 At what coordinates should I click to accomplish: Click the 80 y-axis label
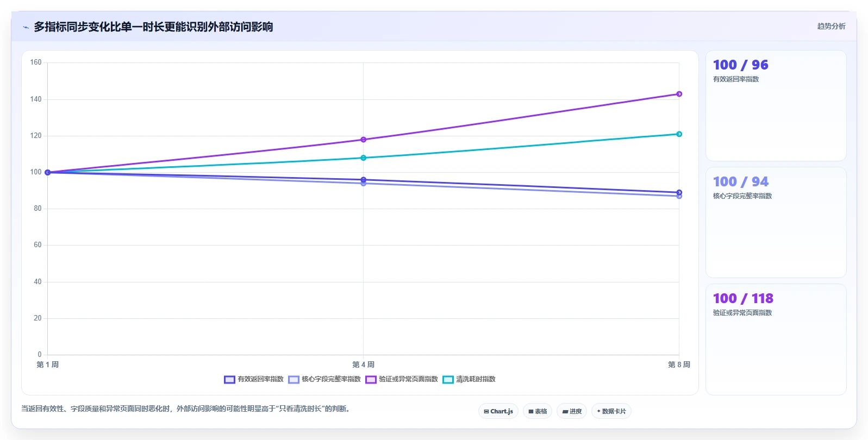point(38,209)
